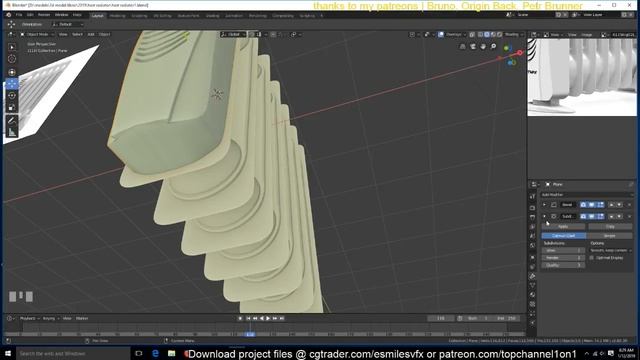The image size is (640, 360).
Task: Move the Bevel modifier up
Action: 611,205
